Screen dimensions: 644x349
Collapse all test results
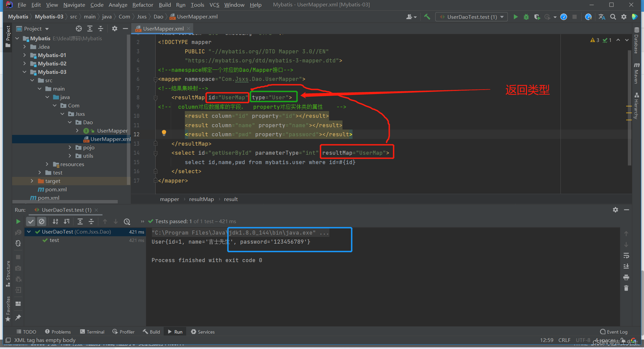click(x=91, y=221)
